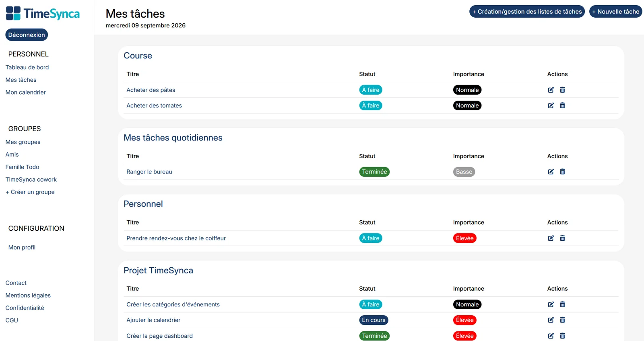This screenshot has height=341, width=644.
Task: Edit the 'Ranger le bureau' task
Action: point(551,172)
